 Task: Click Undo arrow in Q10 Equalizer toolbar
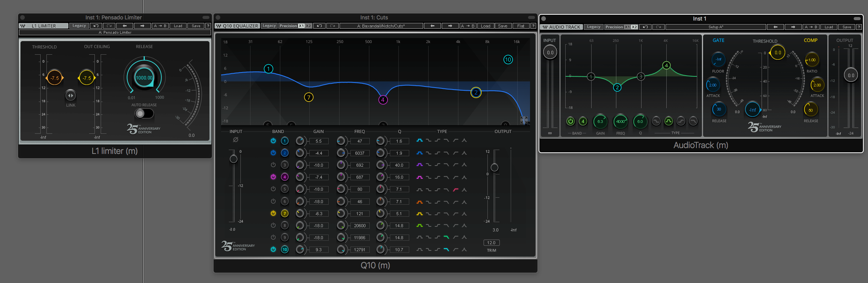pyautogui.click(x=319, y=26)
